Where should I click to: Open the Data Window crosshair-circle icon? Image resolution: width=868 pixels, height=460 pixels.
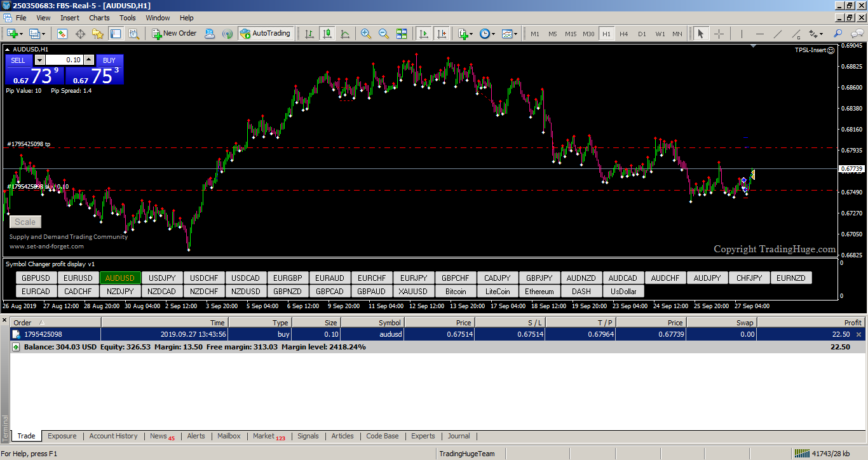tap(80, 34)
